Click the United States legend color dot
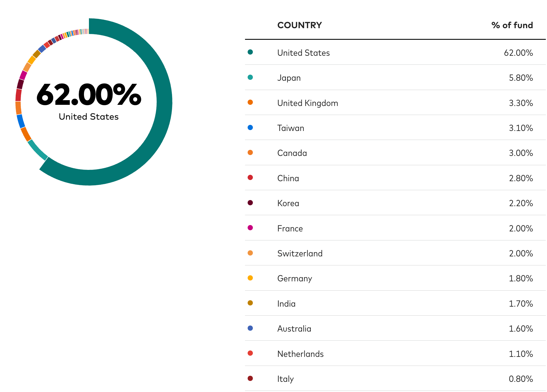547x392 pixels. (x=250, y=52)
